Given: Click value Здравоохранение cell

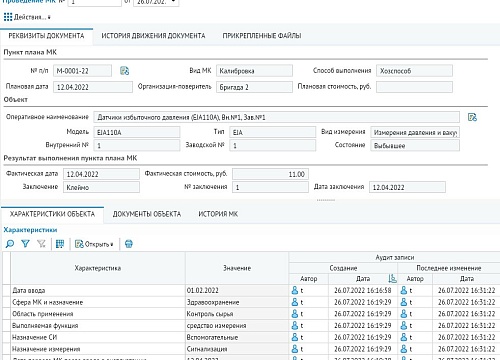Looking at the screenshot, I should [x=237, y=302].
